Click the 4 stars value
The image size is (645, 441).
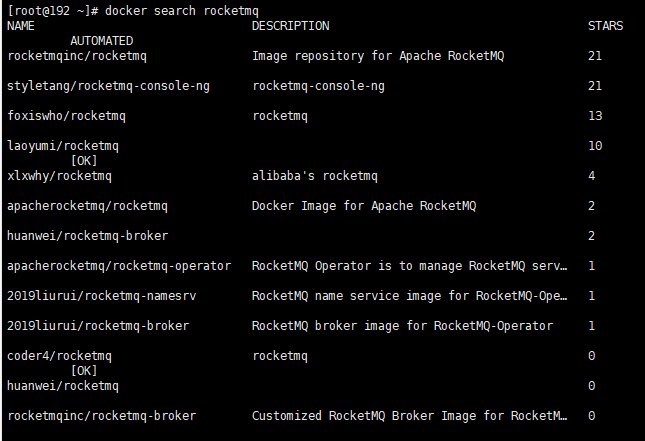pyautogui.click(x=592, y=176)
